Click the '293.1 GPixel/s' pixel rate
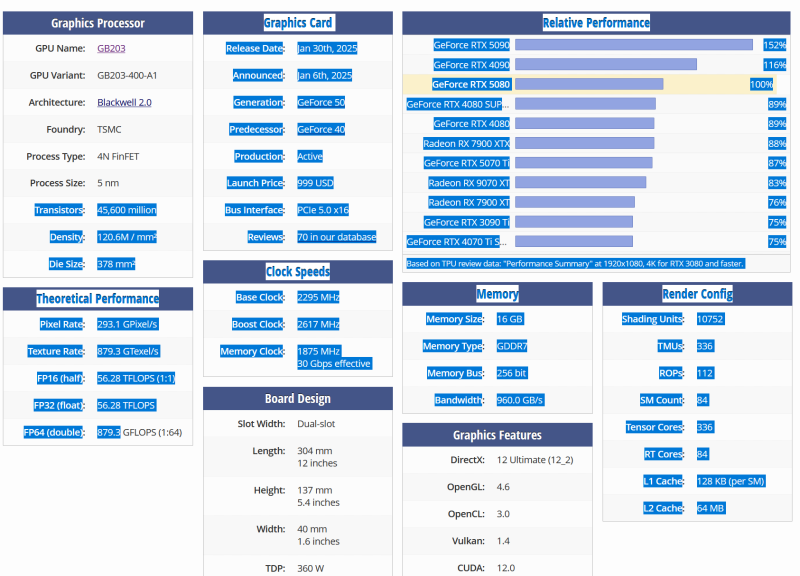 click(128, 324)
